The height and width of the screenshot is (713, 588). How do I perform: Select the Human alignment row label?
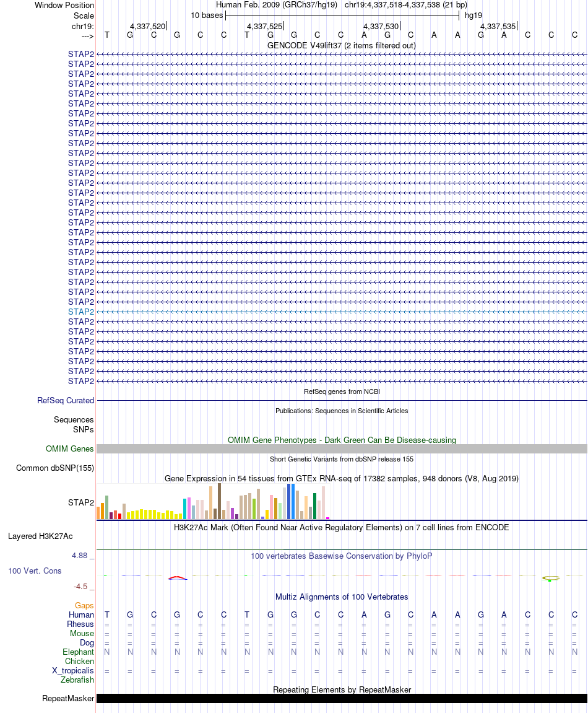tap(81, 615)
